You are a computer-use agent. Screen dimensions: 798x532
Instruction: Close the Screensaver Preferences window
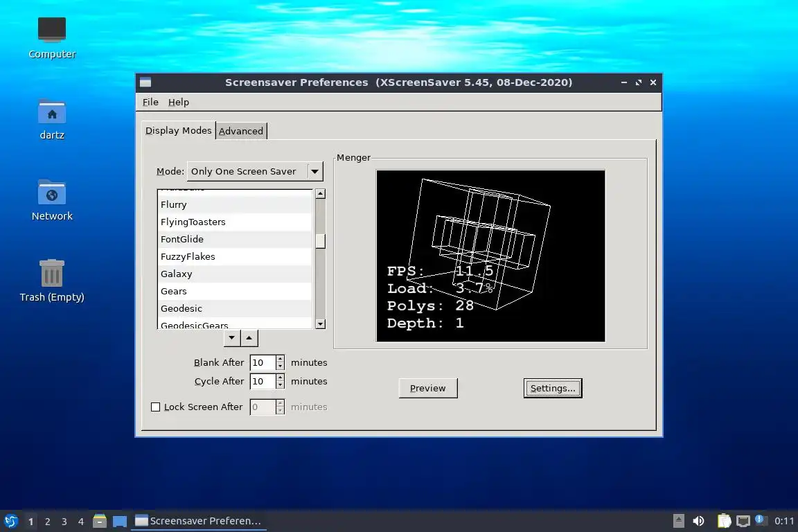click(653, 82)
